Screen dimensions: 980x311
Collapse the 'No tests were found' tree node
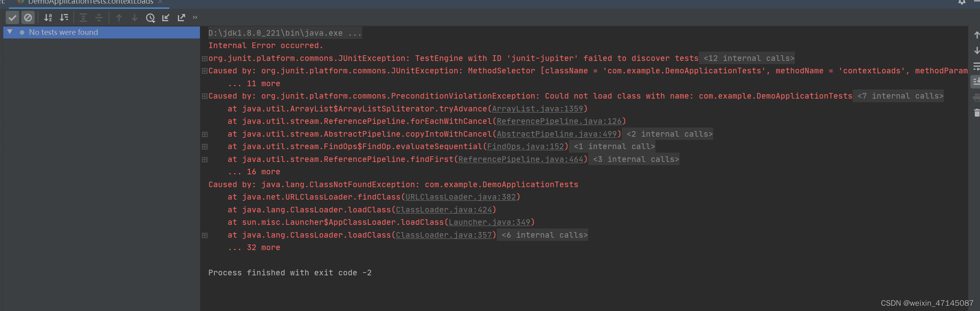(10, 32)
